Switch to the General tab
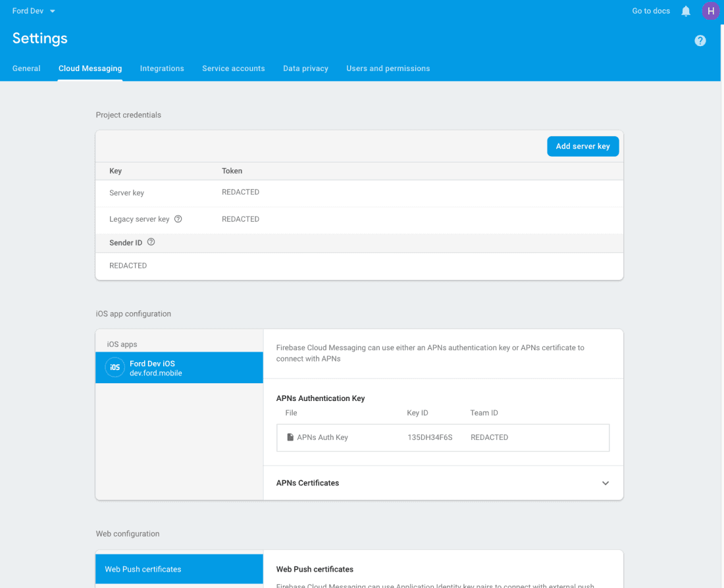The image size is (724, 588). click(26, 68)
